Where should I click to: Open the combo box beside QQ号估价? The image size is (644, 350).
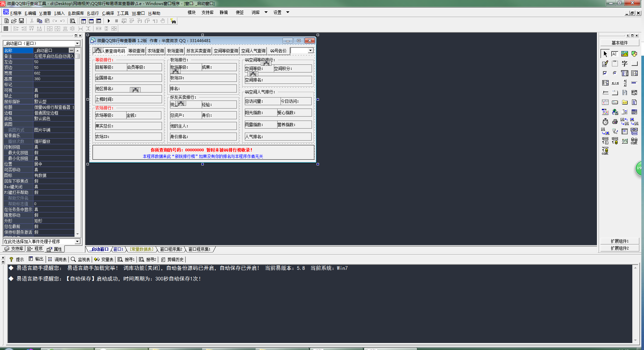point(310,50)
